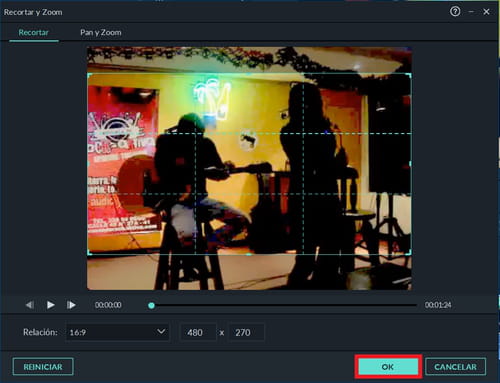Viewport: 500px width, 383px height.
Task: Step forward to the next frame
Action: point(71,305)
